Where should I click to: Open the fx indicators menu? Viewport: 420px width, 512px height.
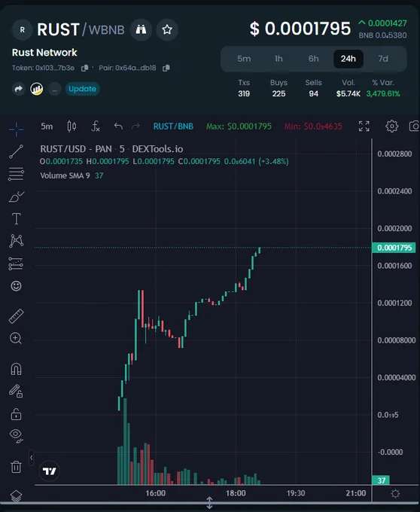(x=96, y=126)
